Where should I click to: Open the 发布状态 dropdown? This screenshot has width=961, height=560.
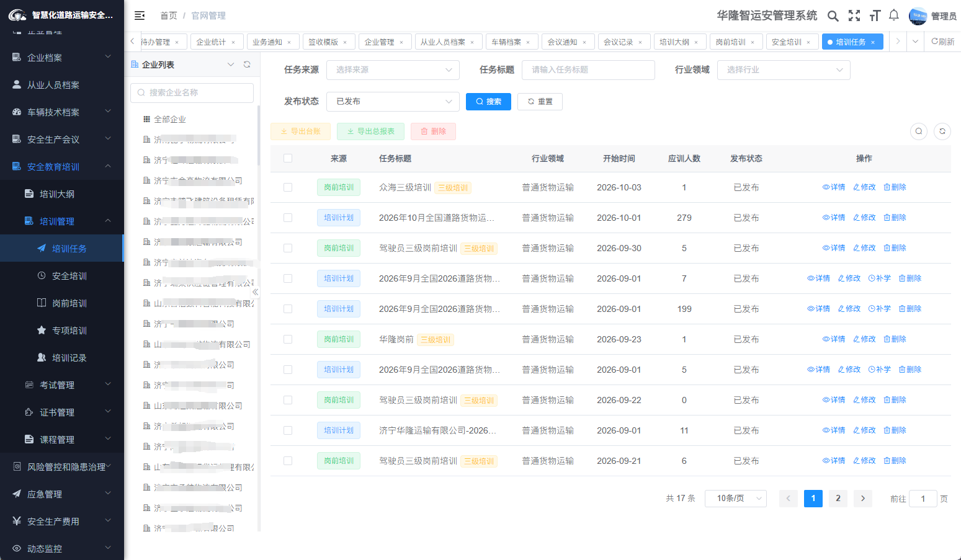point(393,102)
